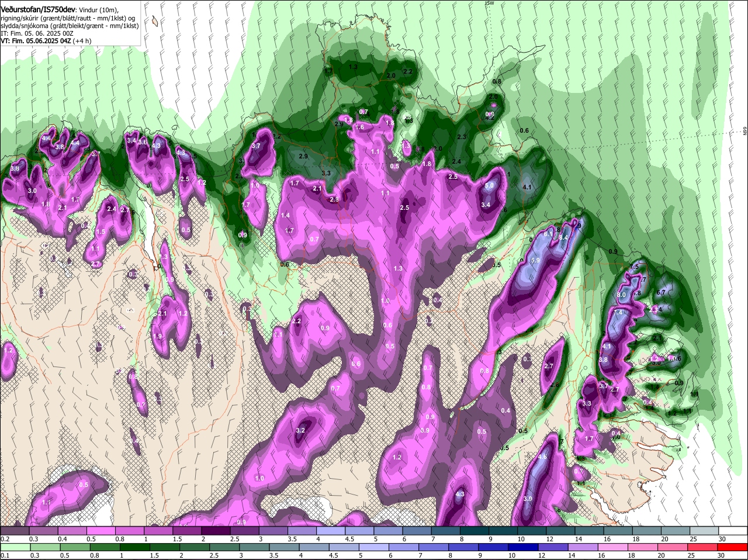Click the red swatch ending the lower rain scale
The height and width of the screenshot is (560, 748).
pyautogui.click(x=733, y=547)
